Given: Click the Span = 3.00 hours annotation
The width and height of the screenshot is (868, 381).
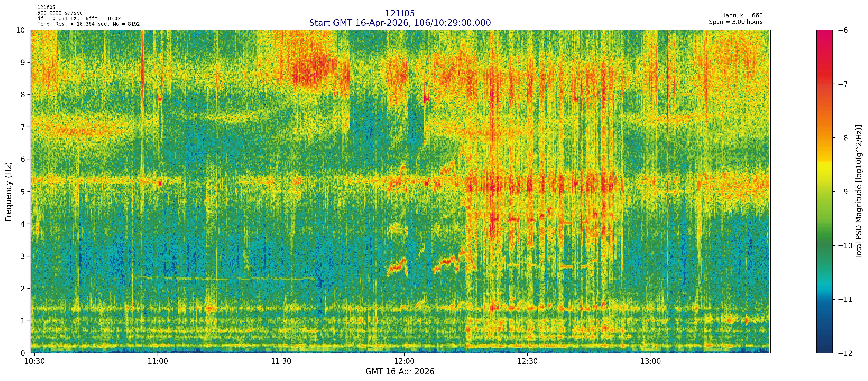Looking at the screenshot, I should [x=736, y=22].
